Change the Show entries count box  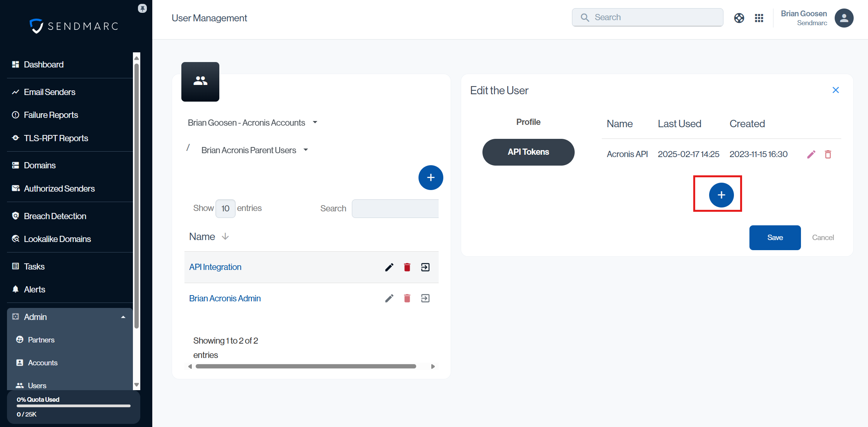pyautogui.click(x=226, y=209)
